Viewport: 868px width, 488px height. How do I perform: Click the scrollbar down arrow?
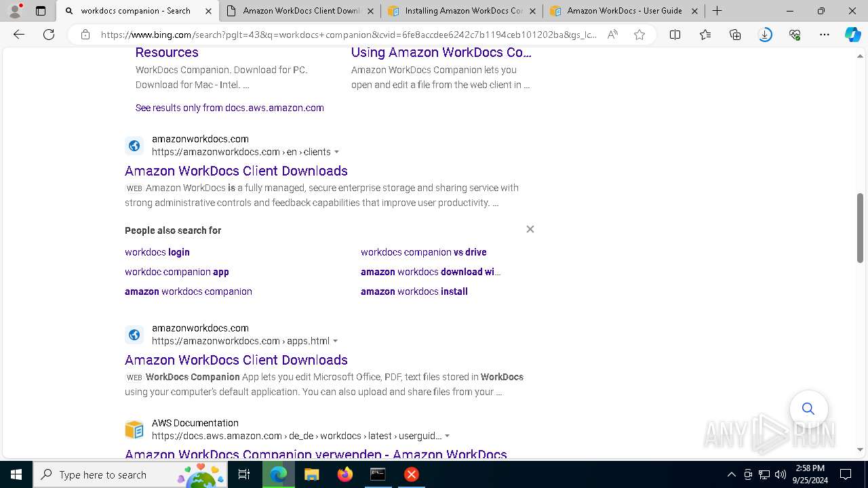(x=860, y=449)
